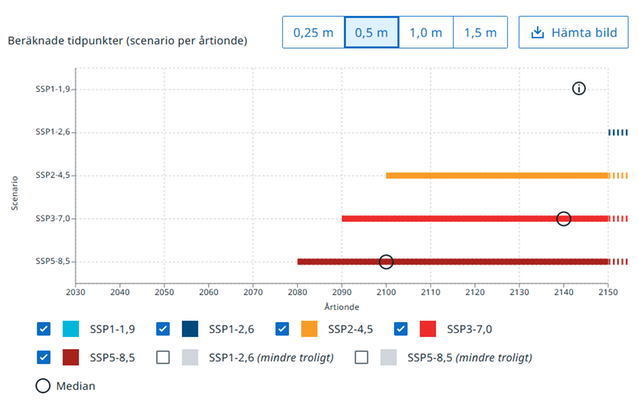This screenshot has height=401, width=639.
Task: Uncheck the SSP1-2,6 checkbox
Action: tap(163, 329)
